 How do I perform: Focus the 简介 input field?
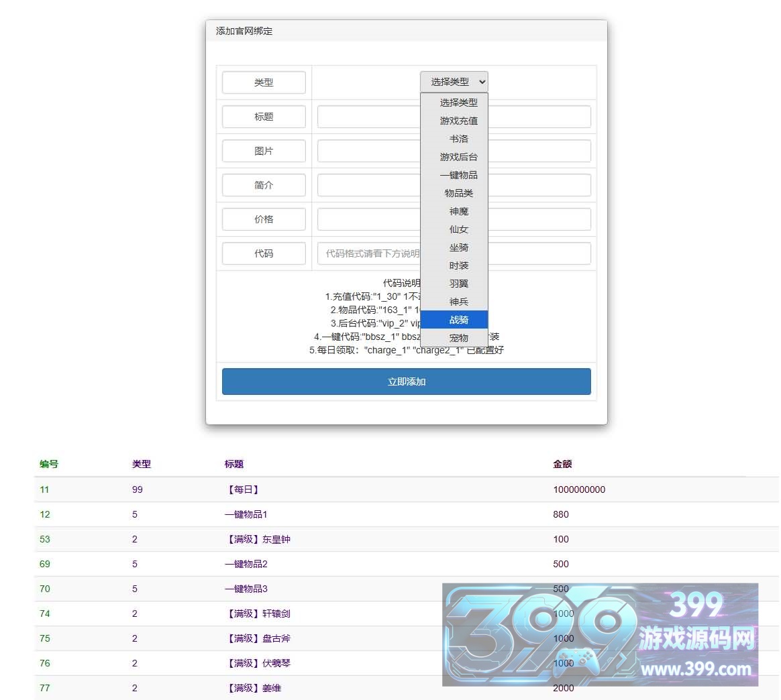[x=454, y=185]
